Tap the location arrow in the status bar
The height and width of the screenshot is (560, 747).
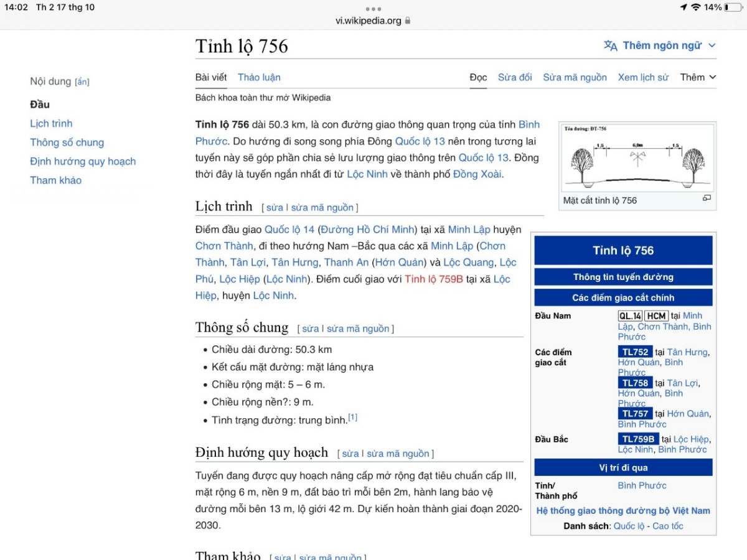click(x=684, y=7)
